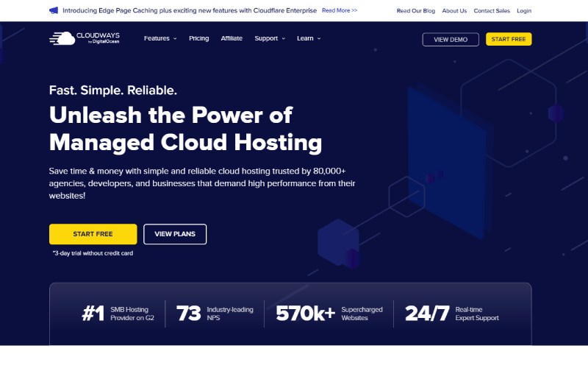Open Read Our Blog link

[416, 11]
